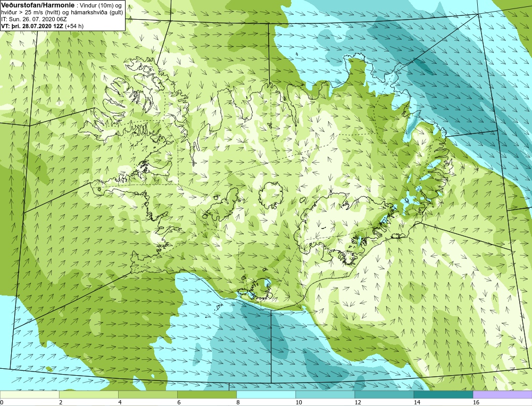
Task: Click the 'Vindur (10m) og' text
Action: (100, 5)
